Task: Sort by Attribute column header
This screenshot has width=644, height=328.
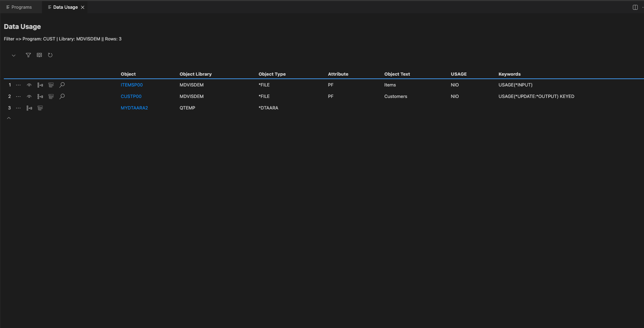Action: [338, 74]
